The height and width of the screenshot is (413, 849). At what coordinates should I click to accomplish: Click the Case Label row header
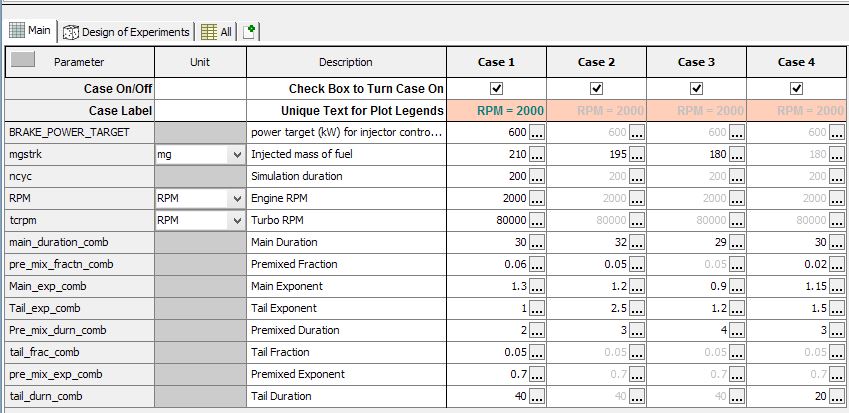click(80, 111)
